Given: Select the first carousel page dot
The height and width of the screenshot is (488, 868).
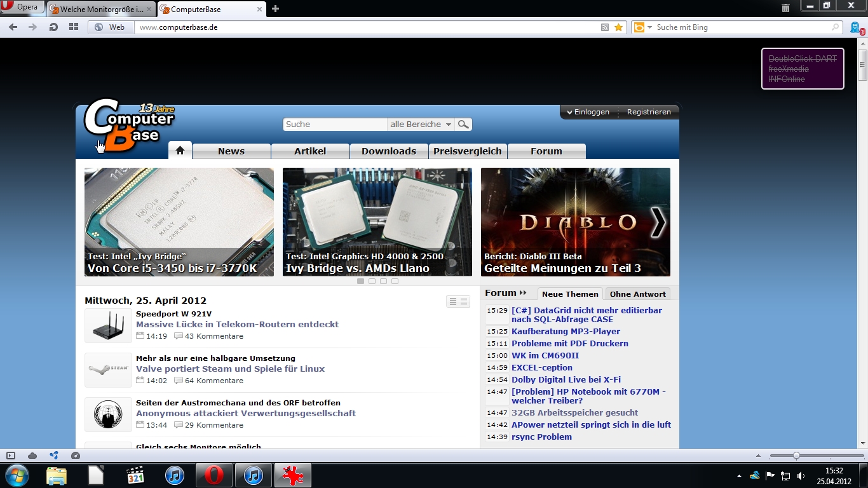Looking at the screenshot, I should point(361,281).
